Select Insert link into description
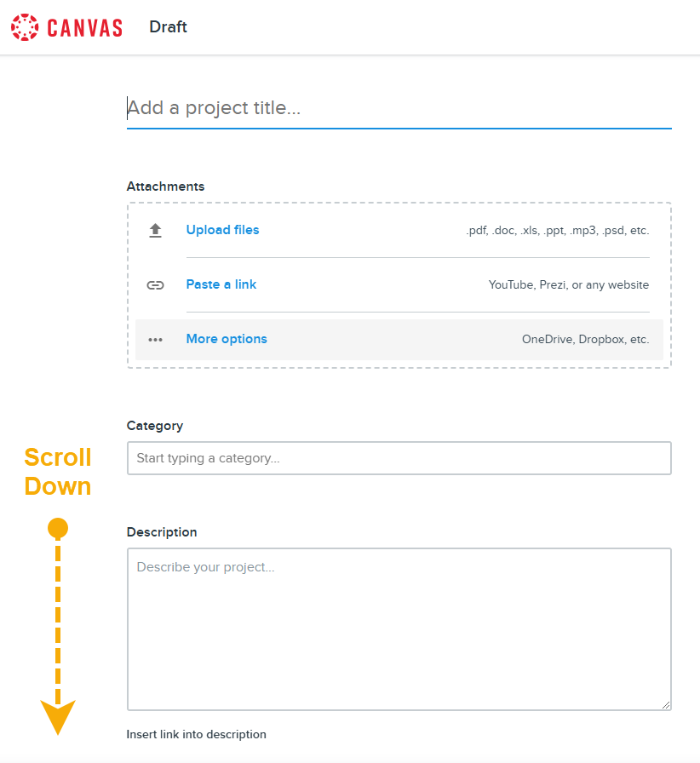 (x=196, y=734)
